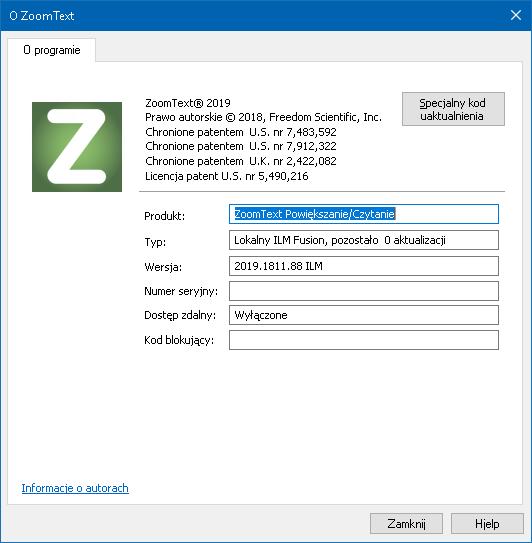
Task: Click the Licencja patent U.S. nr 5,490,216 line
Action: 227,176
